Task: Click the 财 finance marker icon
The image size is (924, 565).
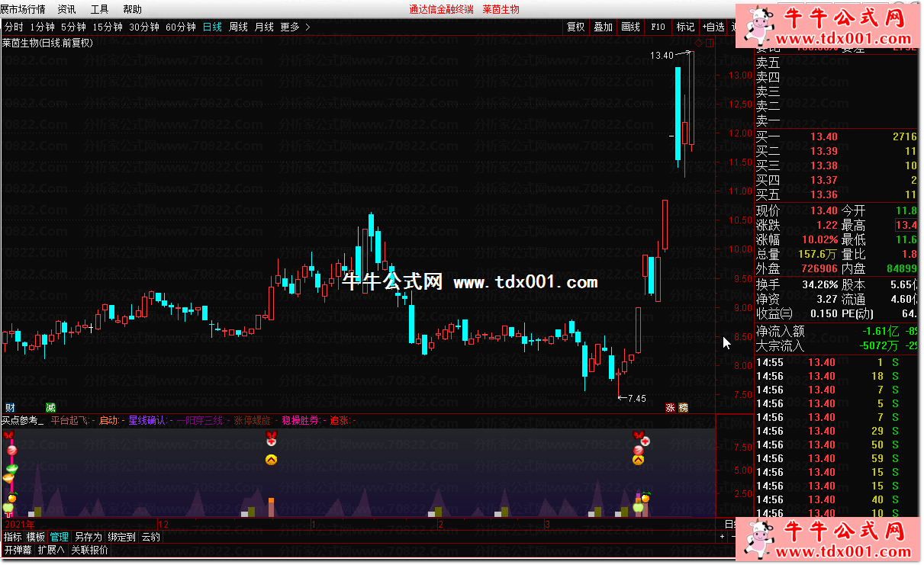Action: click(10, 408)
